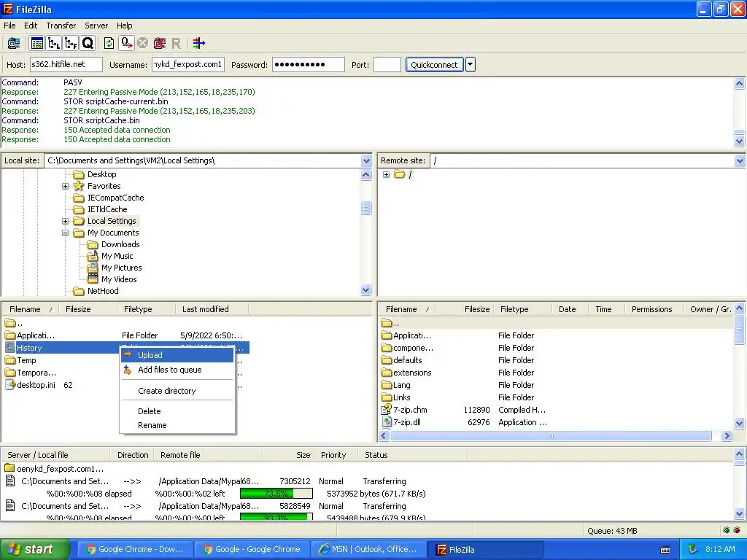Sort remote list by Filesize column header
Viewport: 747px width, 560px height.
464,309
